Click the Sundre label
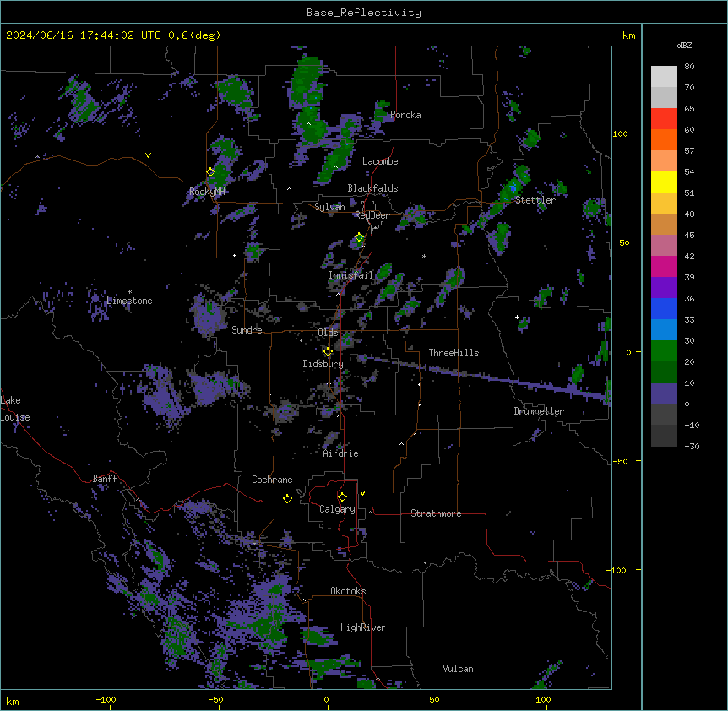 [247, 330]
